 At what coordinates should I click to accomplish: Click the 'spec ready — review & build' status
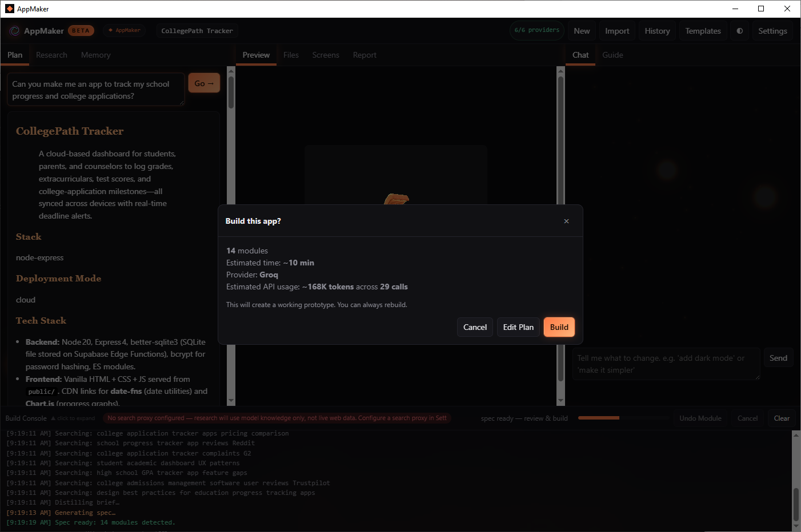pos(524,418)
